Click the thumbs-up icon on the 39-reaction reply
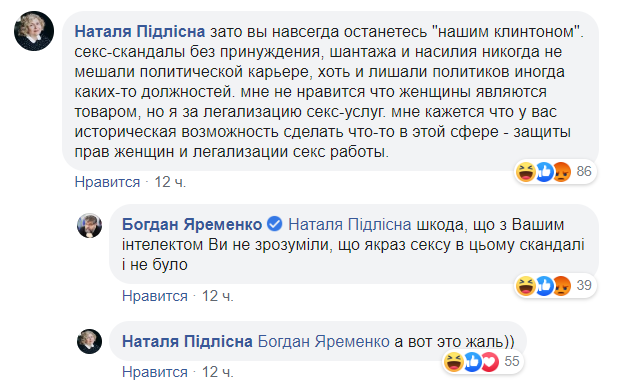Screen dimensions: 639x389 544,285
